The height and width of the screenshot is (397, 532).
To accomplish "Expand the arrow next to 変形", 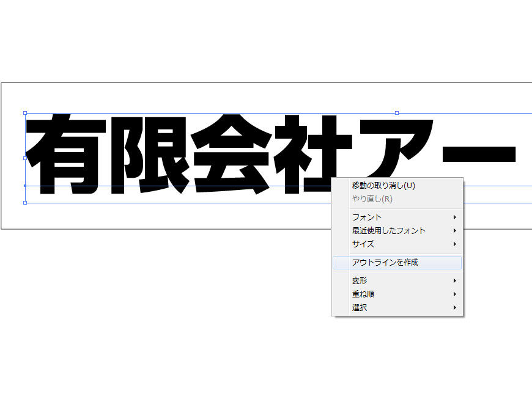I will tap(454, 281).
